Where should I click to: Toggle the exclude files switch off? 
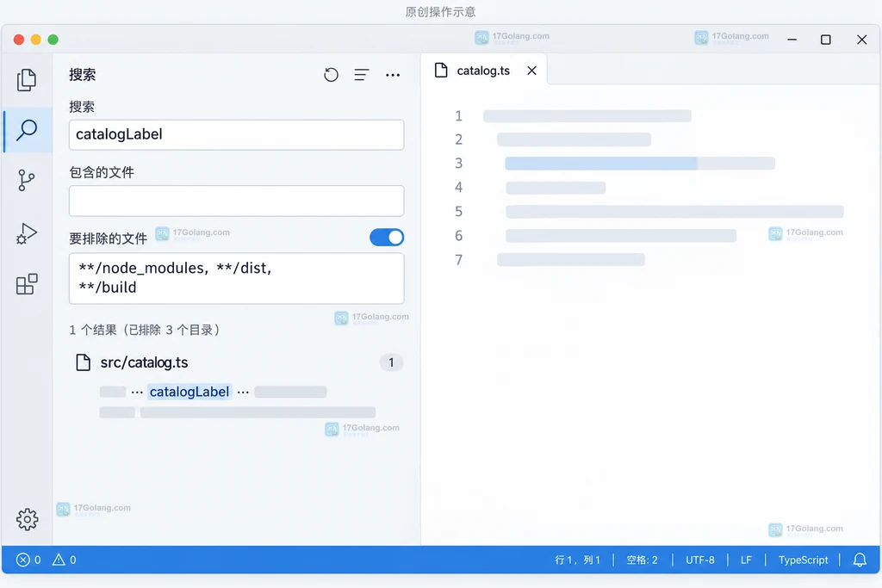pos(387,238)
